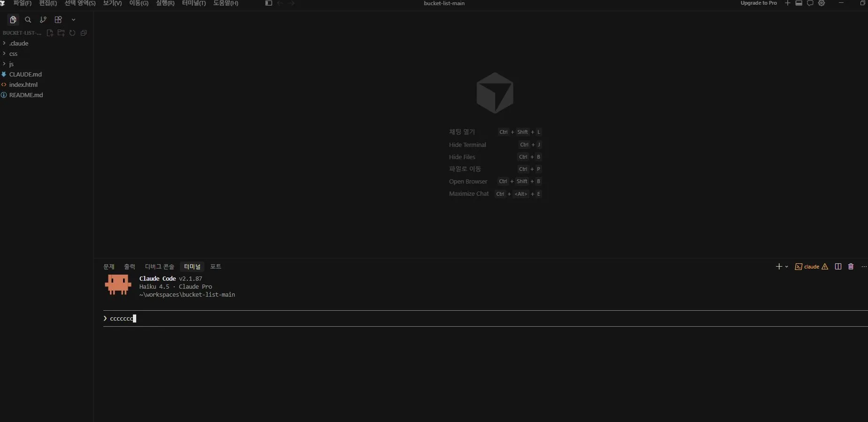This screenshot has width=868, height=422.
Task: Click the BUCKET-LIST explorer section header
Action: [22, 33]
